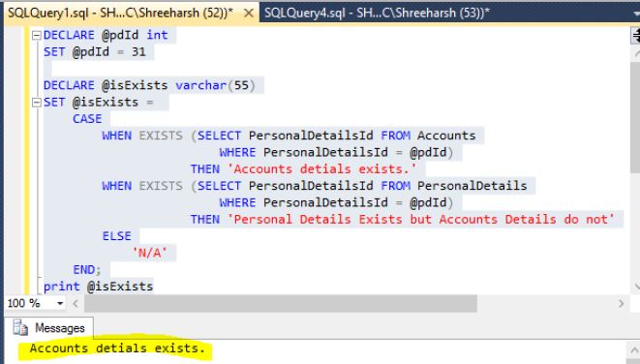Close the SQLQuery1.sql tab
Image resolution: width=640 pixels, height=364 pixels.
(248, 13)
